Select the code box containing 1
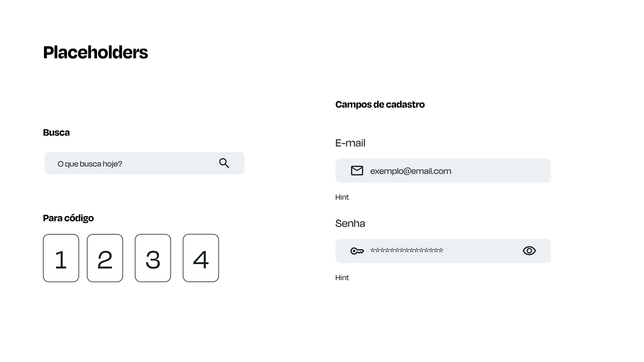 tap(61, 258)
